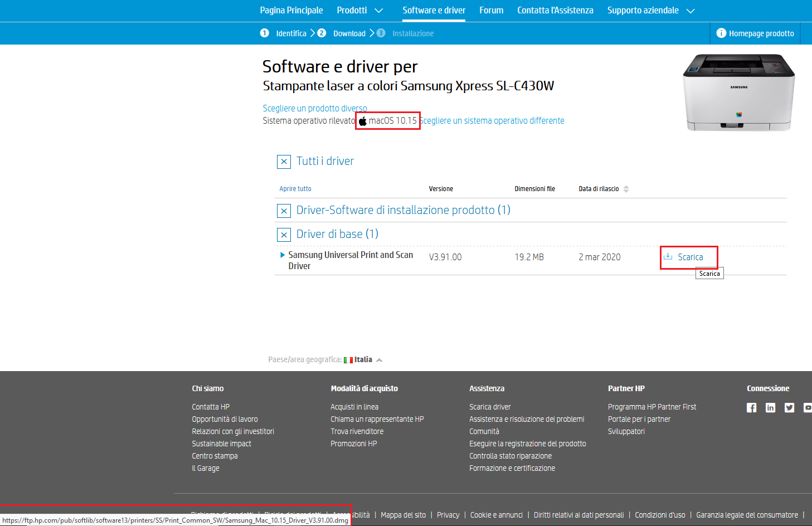This screenshot has width=812, height=526.
Task: Open Assistenza e risoluzione dei problemi
Action: coord(527,419)
